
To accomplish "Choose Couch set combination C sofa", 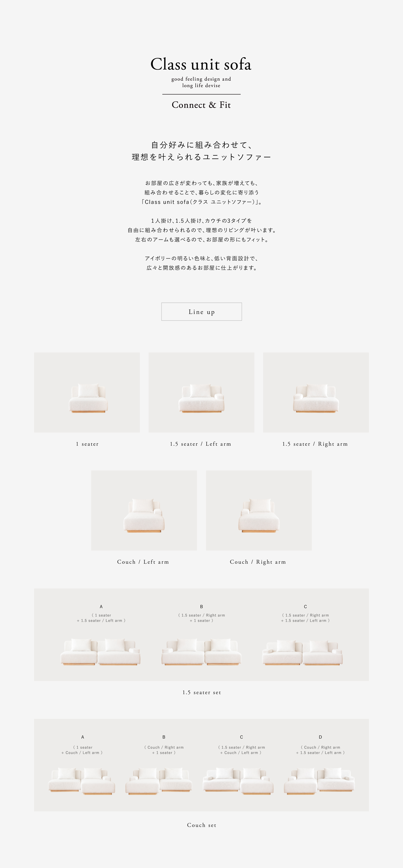I will tap(238, 781).
